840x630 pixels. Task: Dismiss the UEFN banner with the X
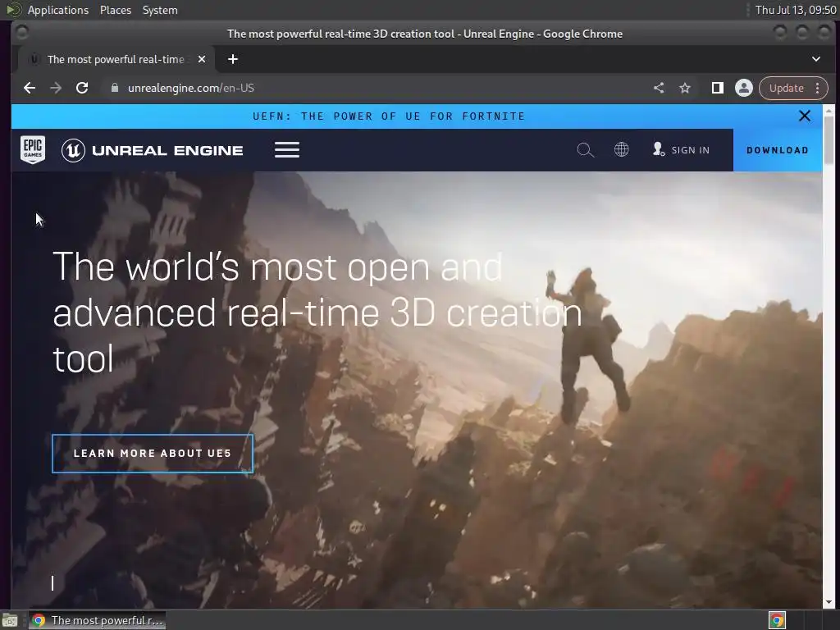(804, 116)
